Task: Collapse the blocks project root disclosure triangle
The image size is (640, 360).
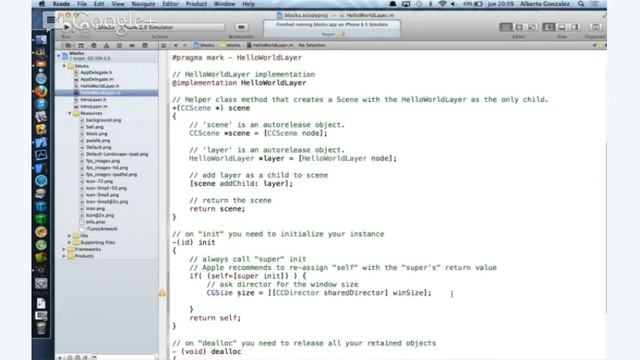Action: 59,56
